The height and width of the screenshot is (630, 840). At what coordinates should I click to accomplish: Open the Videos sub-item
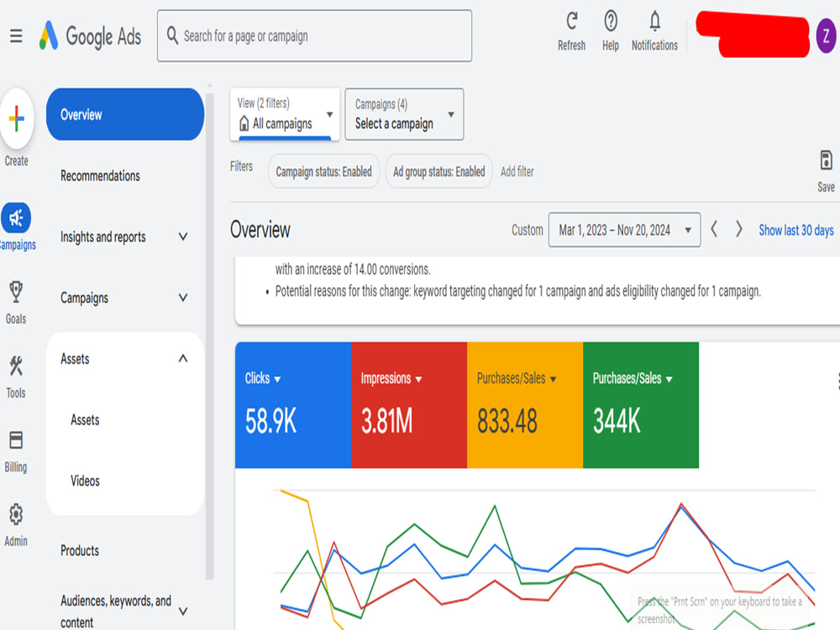pos(85,481)
